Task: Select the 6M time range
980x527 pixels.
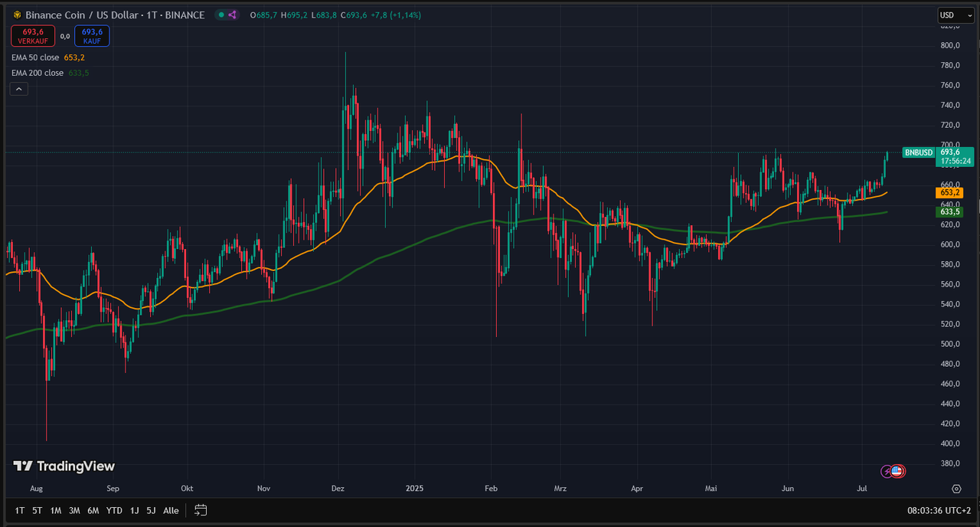Action: coord(93,510)
